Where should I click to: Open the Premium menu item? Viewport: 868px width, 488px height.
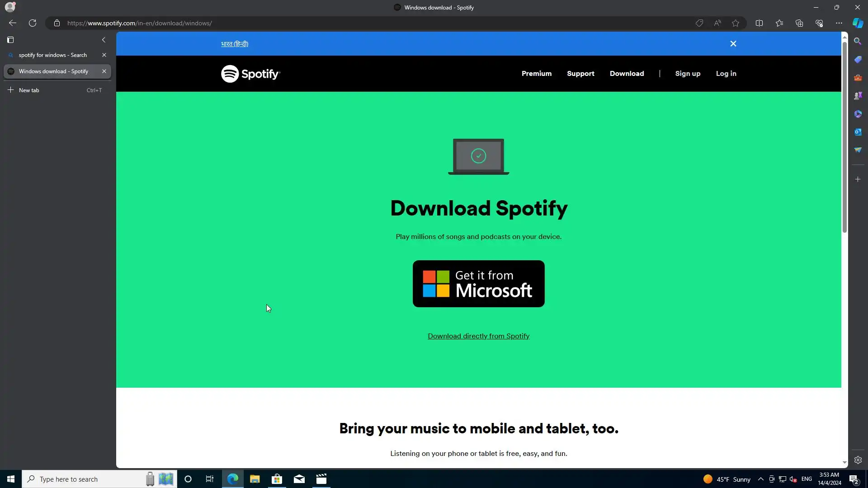click(x=536, y=74)
